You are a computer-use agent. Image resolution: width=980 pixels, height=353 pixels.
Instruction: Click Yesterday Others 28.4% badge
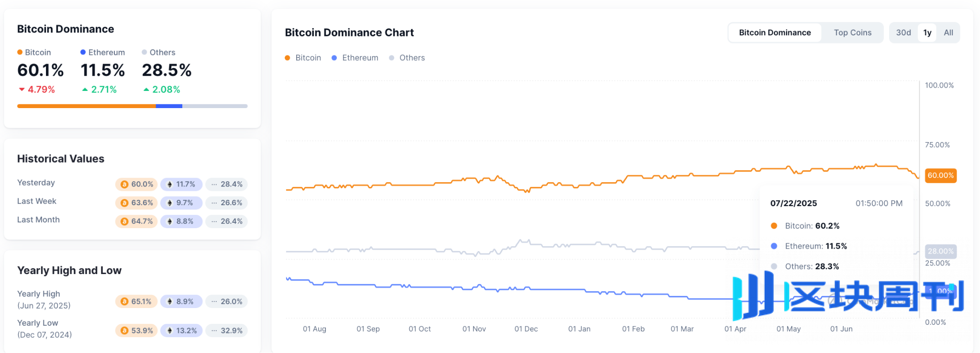point(226,184)
